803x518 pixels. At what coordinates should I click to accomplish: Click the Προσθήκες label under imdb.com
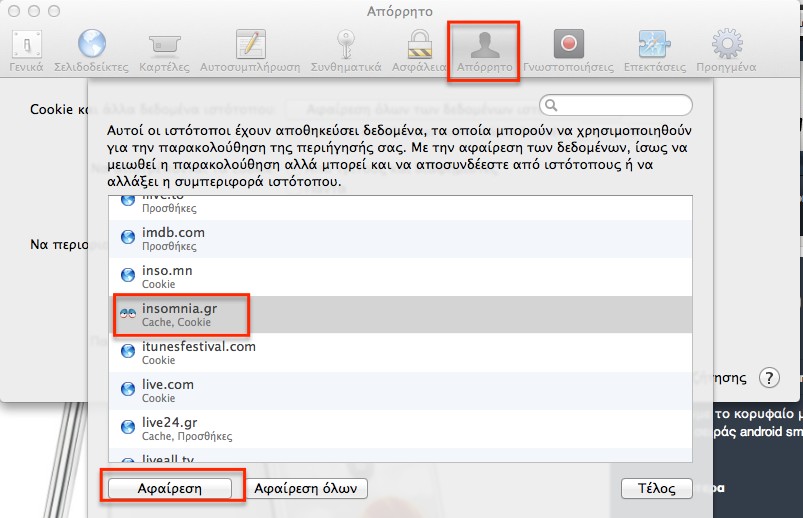pos(169,246)
